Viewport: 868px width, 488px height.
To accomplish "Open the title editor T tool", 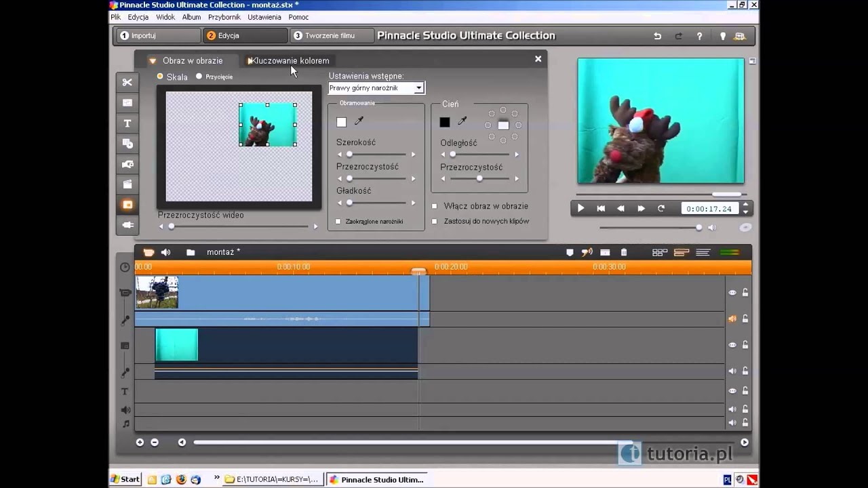I will tap(127, 123).
